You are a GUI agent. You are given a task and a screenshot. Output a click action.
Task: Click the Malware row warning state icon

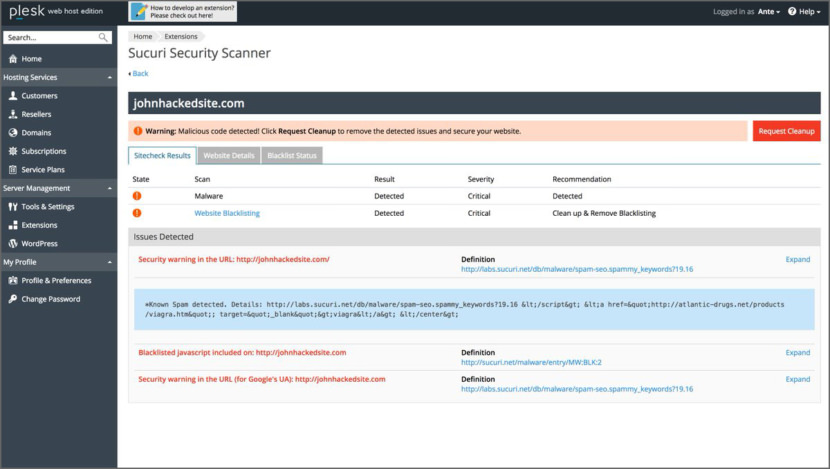point(137,196)
